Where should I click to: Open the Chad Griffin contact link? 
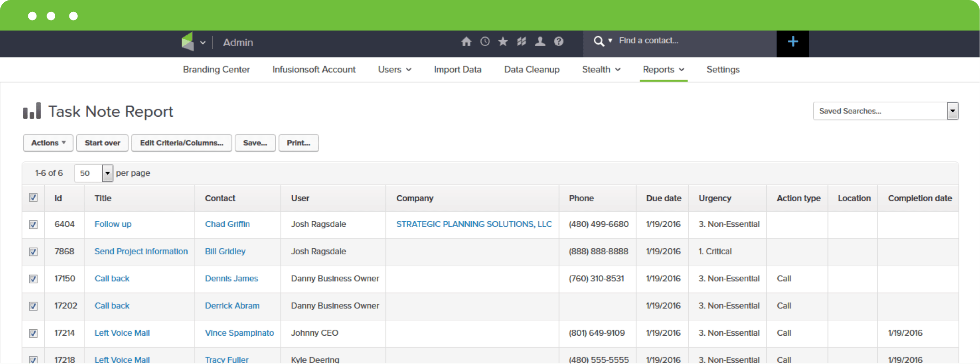tap(227, 224)
